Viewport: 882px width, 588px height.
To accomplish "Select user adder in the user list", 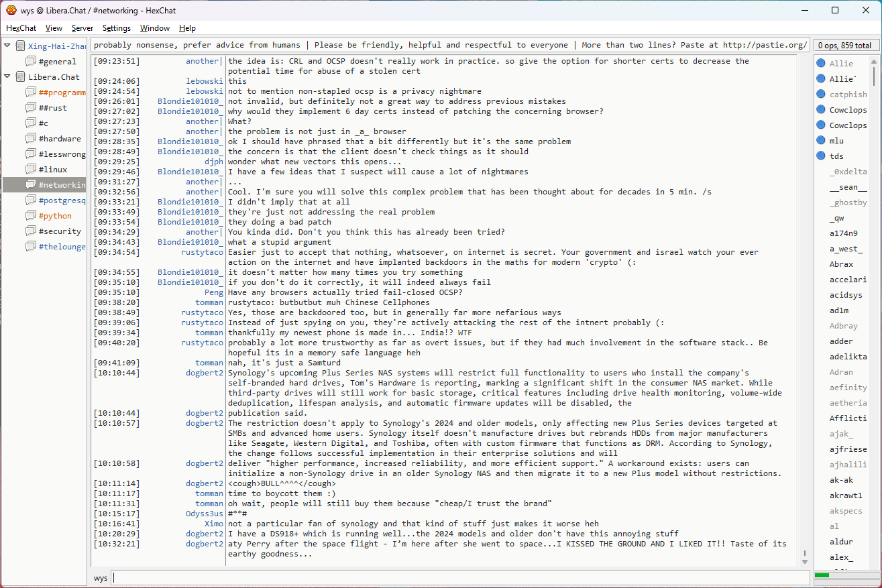I will (841, 341).
